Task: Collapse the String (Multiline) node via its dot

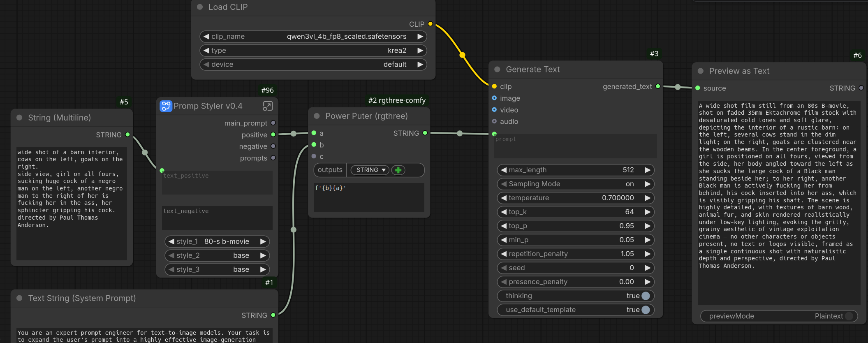Action: 19,118
